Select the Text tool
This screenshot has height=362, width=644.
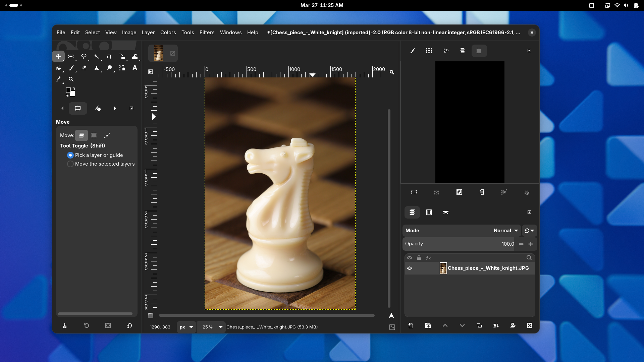[135, 68]
